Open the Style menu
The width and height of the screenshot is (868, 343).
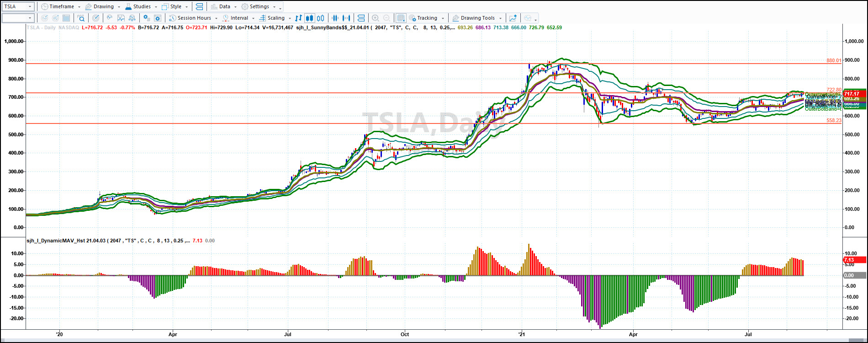point(175,6)
